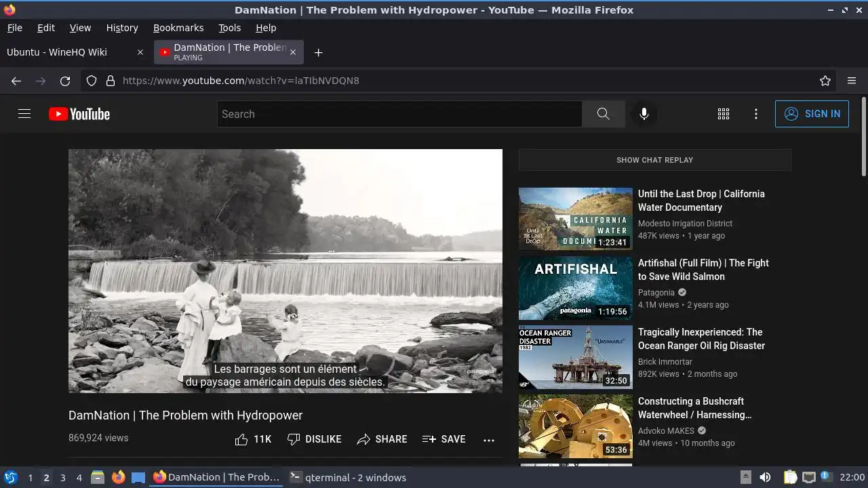Click the Dislike thumbs down button
The width and height of the screenshot is (868, 488).
click(314, 439)
